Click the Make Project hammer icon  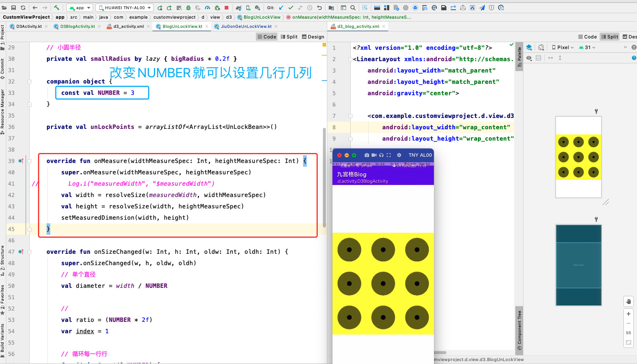pyautogui.click(x=56, y=7)
